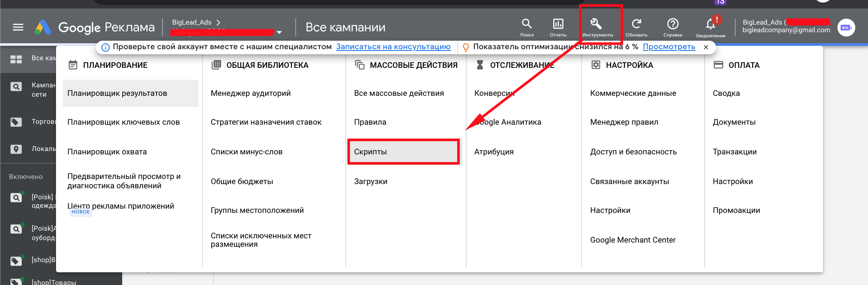Viewport: 868px width, 285px height.
Task: Open Google Аналитика item
Action: pyautogui.click(x=507, y=122)
